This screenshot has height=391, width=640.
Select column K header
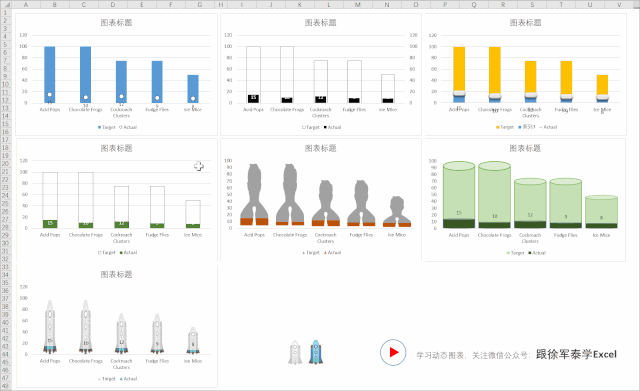pos(300,5)
